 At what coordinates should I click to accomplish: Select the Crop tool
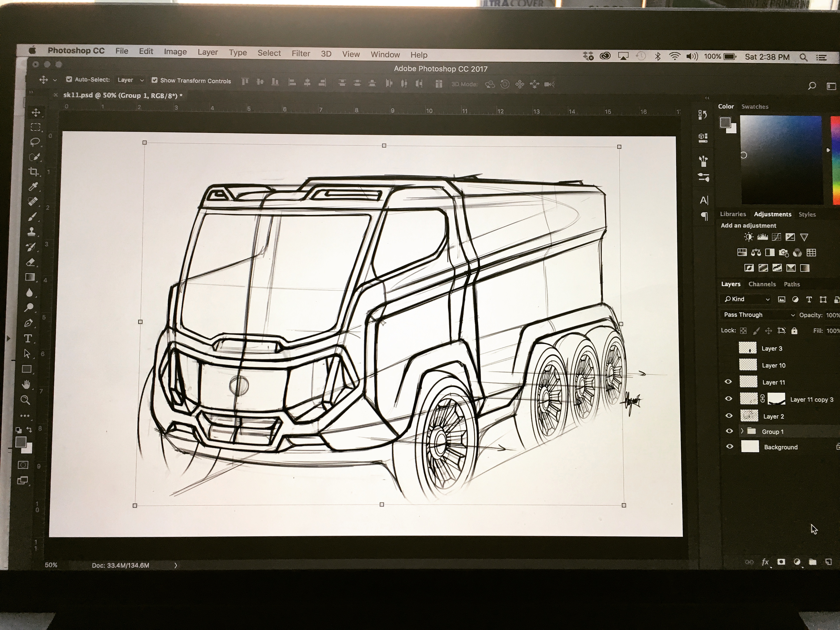[x=34, y=172]
